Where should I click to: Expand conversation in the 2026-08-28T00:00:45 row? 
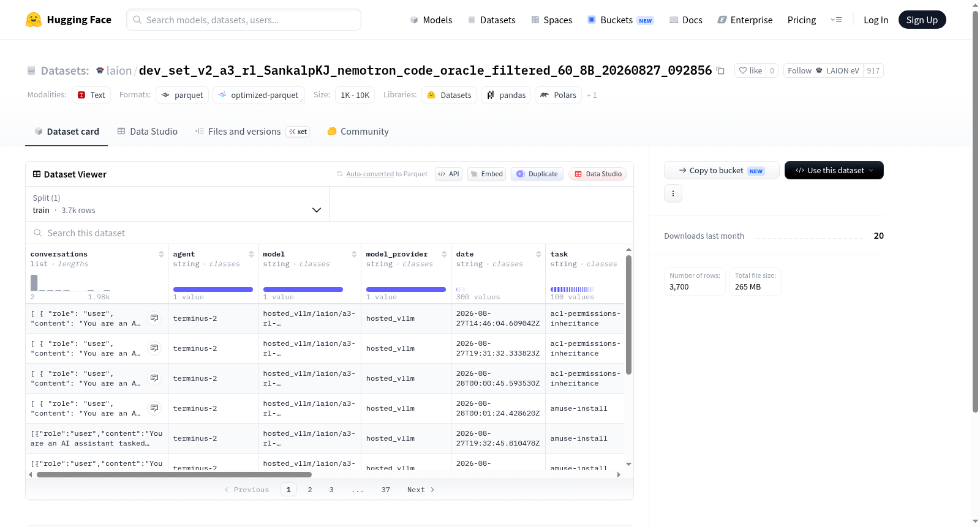tap(154, 378)
